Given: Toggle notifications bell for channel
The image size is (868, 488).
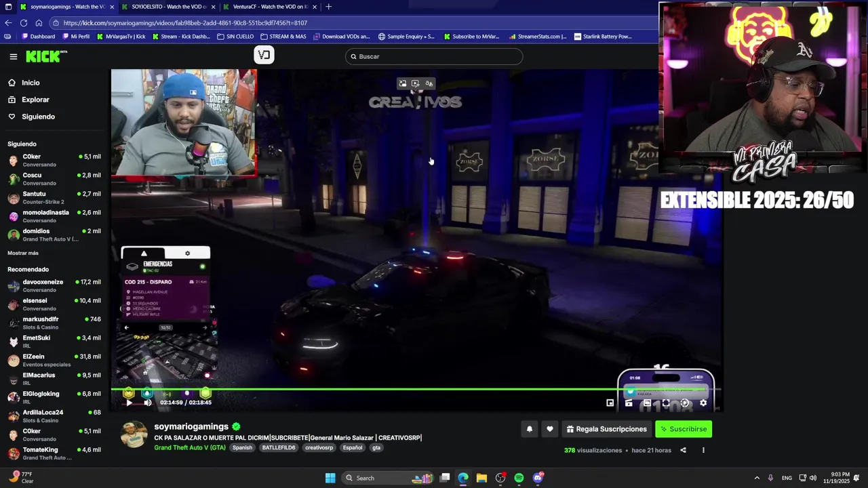Looking at the screenshot, I should pyautogui.click(x=530, y=429).
